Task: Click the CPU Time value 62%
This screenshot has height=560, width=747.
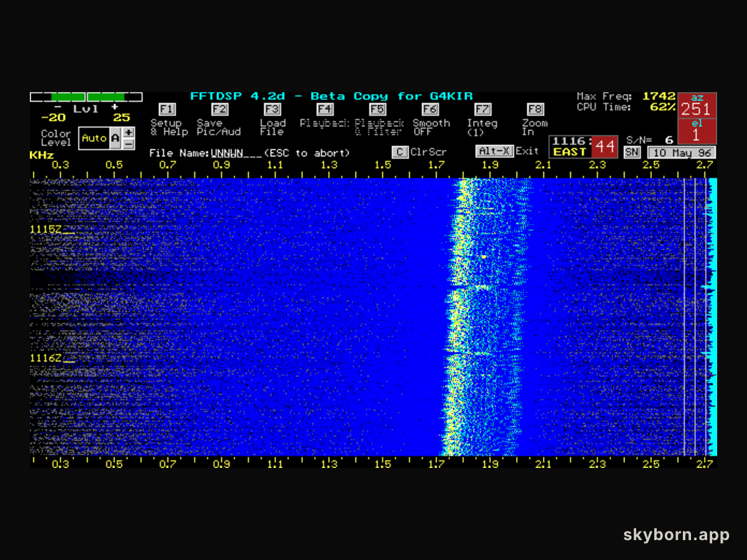Action: [x=663, y=107]
